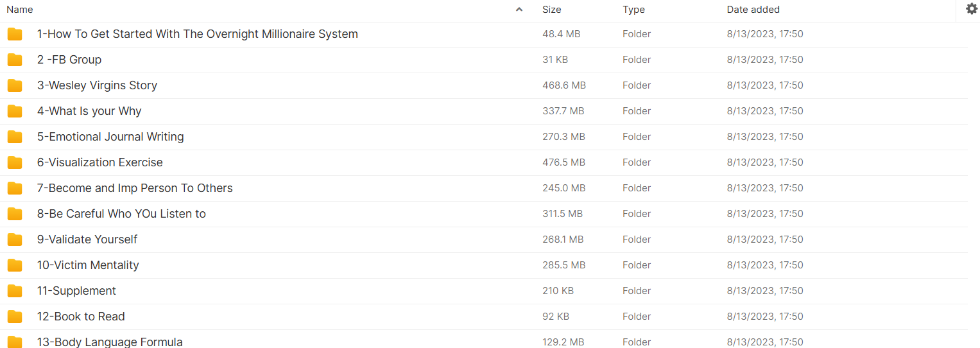Open the 12-Book to Read folder
Screen dimensions: 980x348
pyautogui.click(x=81, y=317)
